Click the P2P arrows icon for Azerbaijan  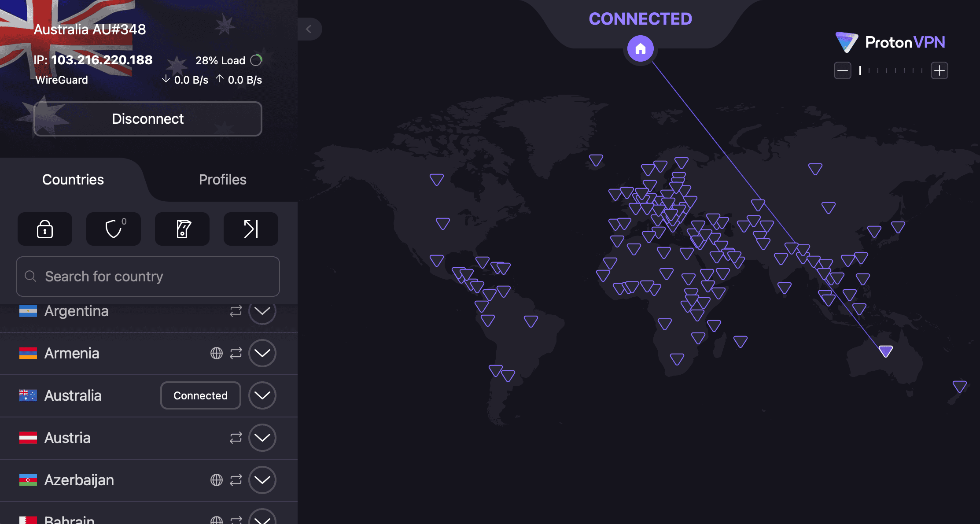236,480
